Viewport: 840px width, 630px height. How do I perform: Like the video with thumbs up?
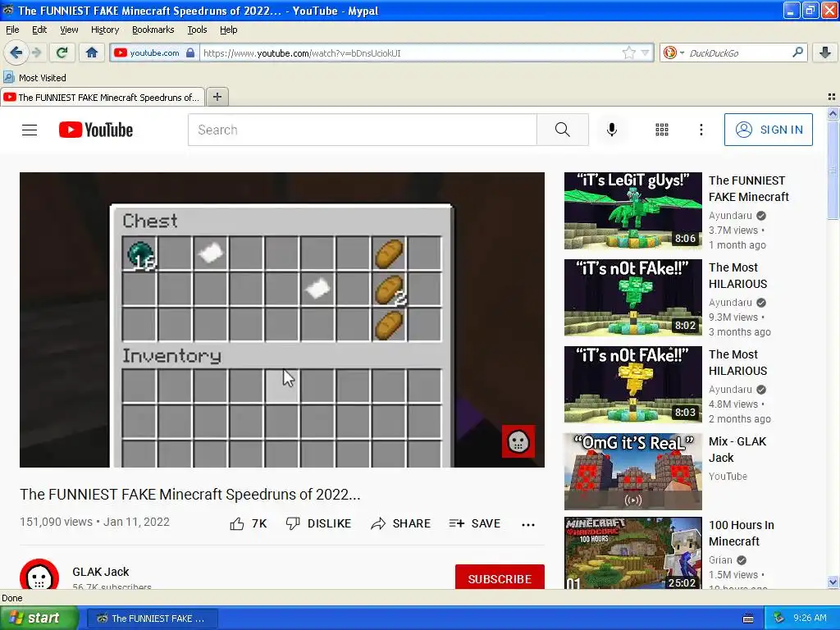tap(248, 523)
